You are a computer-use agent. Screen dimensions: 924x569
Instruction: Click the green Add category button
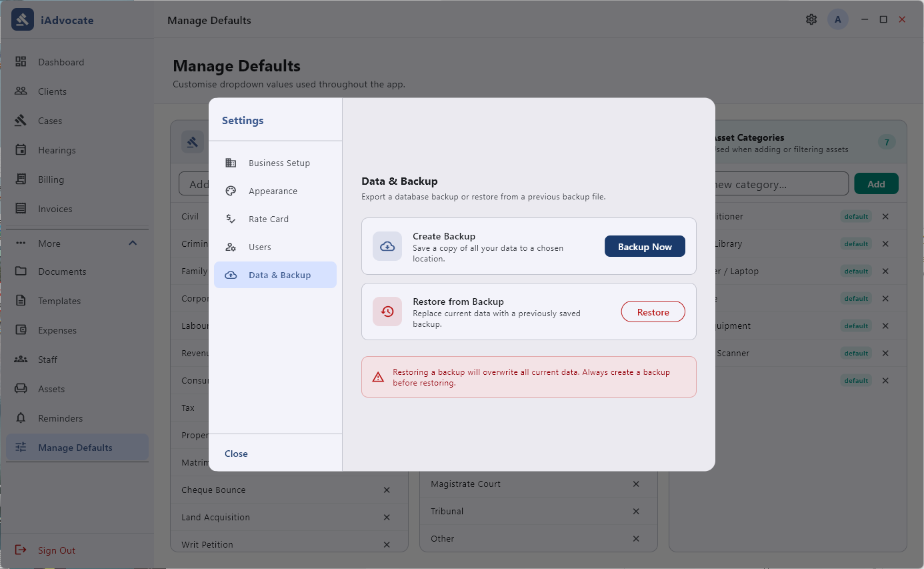click(876, 184)
